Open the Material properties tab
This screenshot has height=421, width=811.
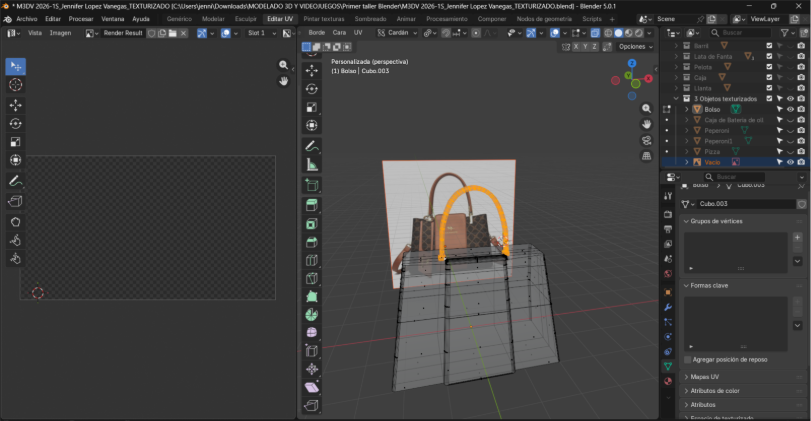(x=668, y=381)
